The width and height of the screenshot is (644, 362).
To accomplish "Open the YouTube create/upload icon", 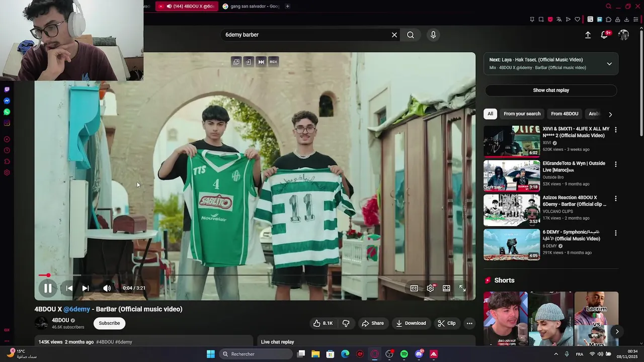I will [x=588, y=35].
